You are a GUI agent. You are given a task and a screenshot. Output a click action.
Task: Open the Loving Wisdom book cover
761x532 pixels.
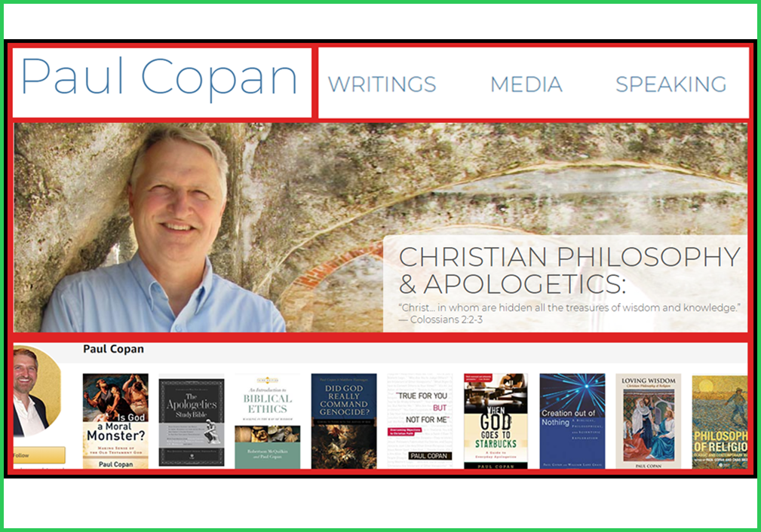(x=649, y=420)
